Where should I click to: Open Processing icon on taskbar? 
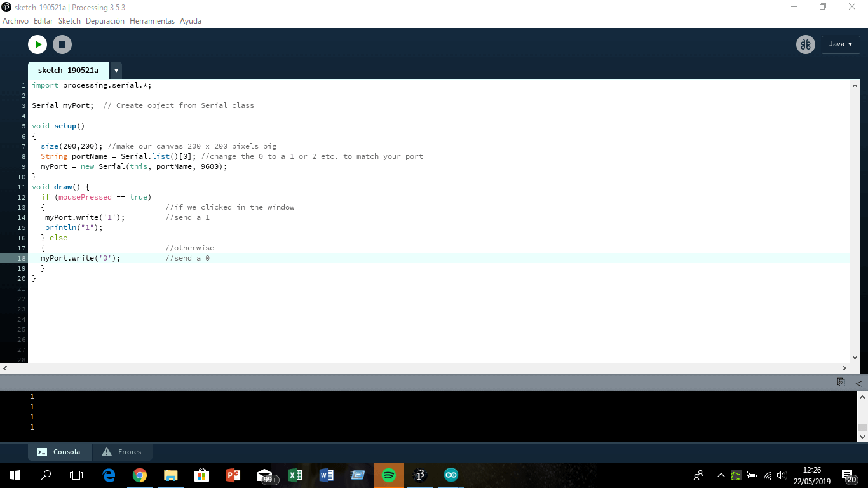click(x=420, y=475)
